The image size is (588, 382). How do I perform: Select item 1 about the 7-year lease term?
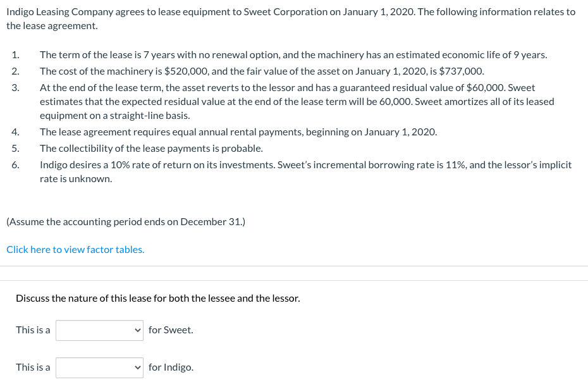point(293,54)
